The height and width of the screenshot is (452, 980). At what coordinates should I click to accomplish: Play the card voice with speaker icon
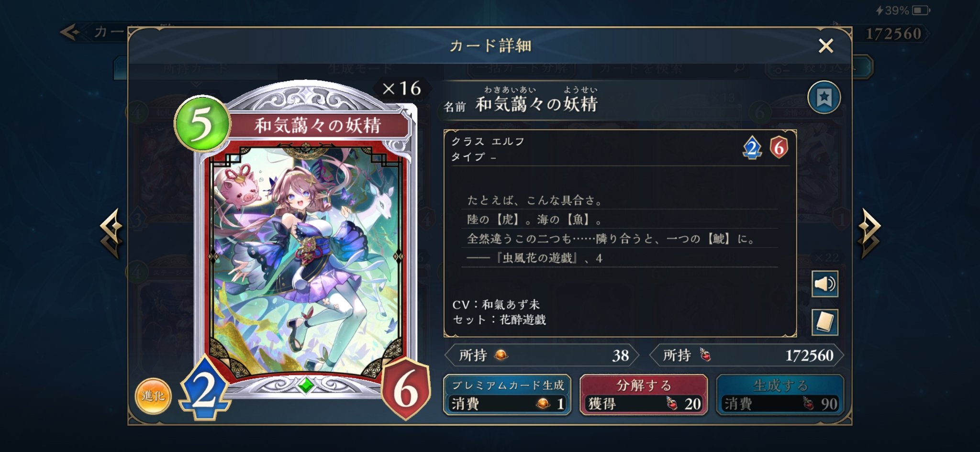[x=824, y=284]
